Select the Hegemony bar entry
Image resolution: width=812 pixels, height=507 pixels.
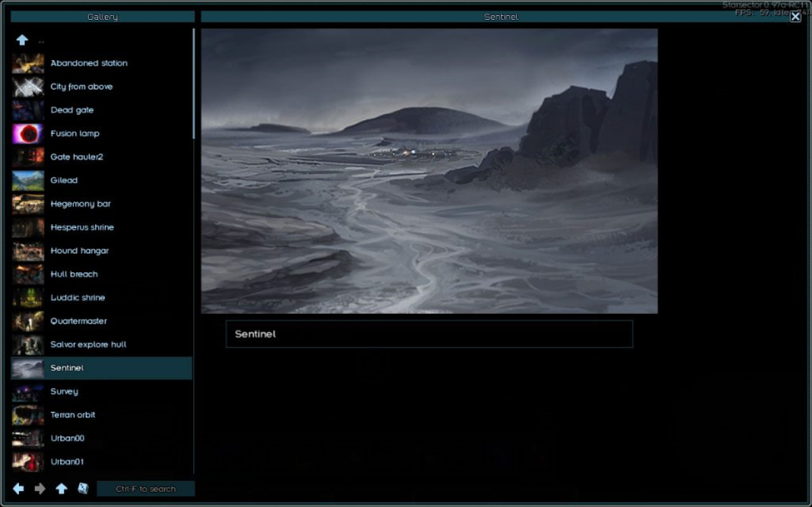(80, 204)
